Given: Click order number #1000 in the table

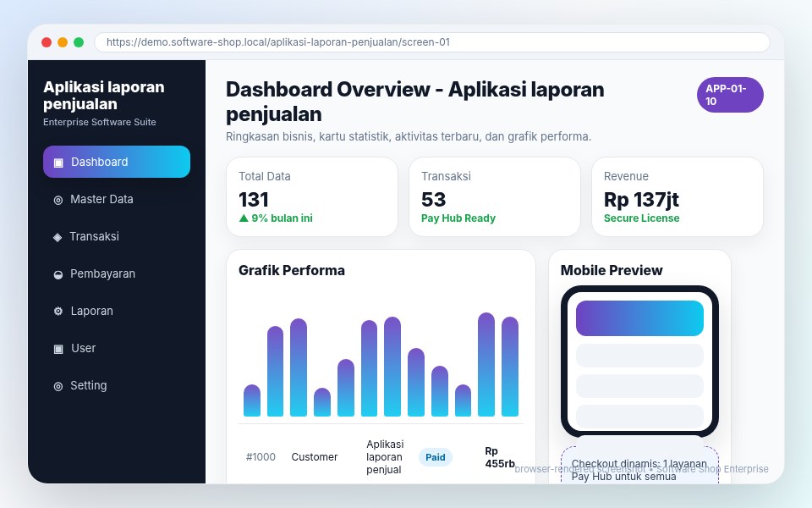Looking at the screenshot, I should 261,457.
